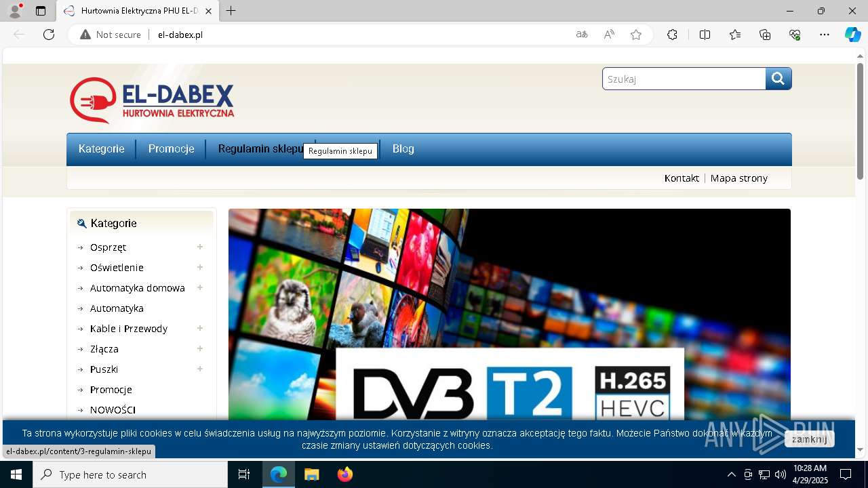The image size is (868, 488).
Task: Open the translate page icon
Action: pos(581,35)
